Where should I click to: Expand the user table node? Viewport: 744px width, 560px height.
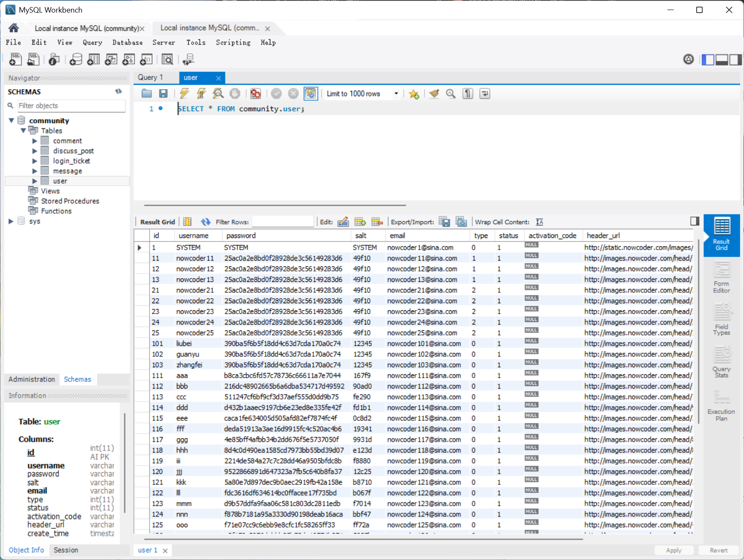click(35, 181)
